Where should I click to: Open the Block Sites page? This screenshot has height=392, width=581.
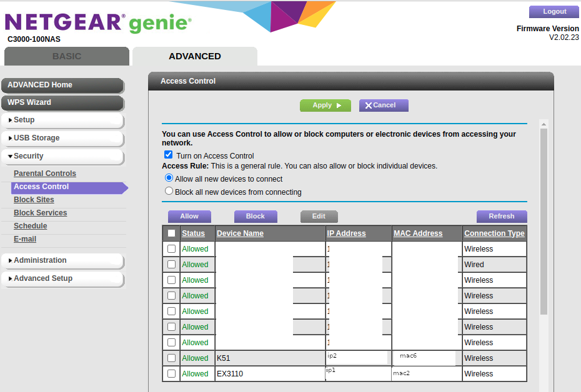coord(34,200)
